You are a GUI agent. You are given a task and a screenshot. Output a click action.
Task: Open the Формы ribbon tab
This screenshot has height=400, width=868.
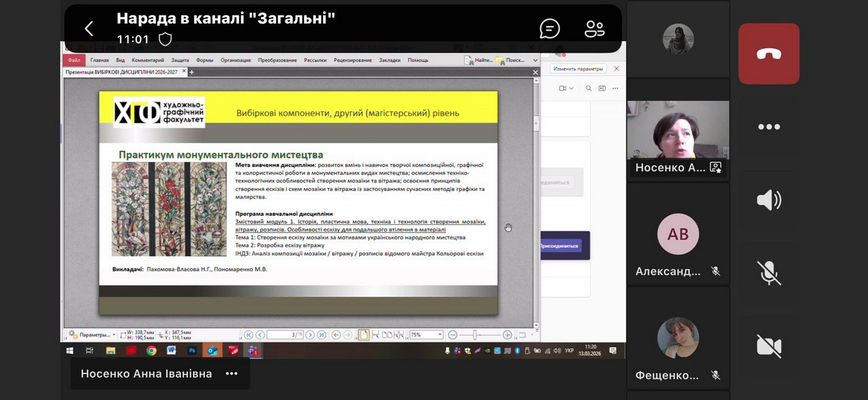[x=204, y=60]
